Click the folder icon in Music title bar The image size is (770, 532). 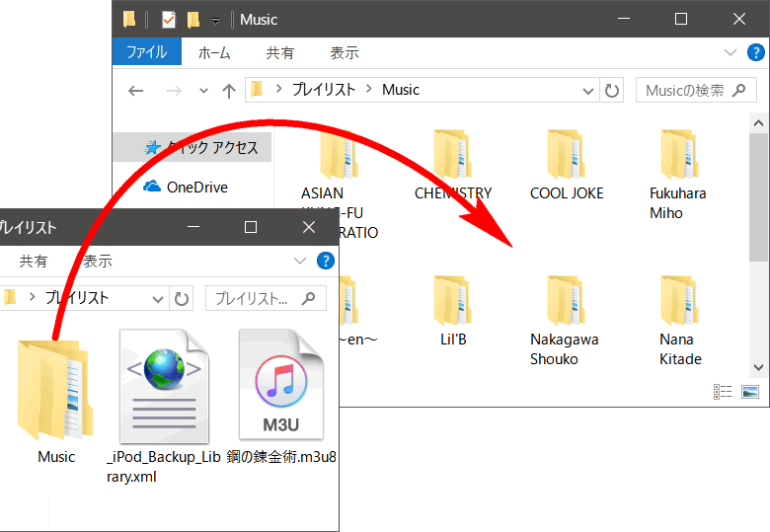pyautogui.click(x=129, y=19)
